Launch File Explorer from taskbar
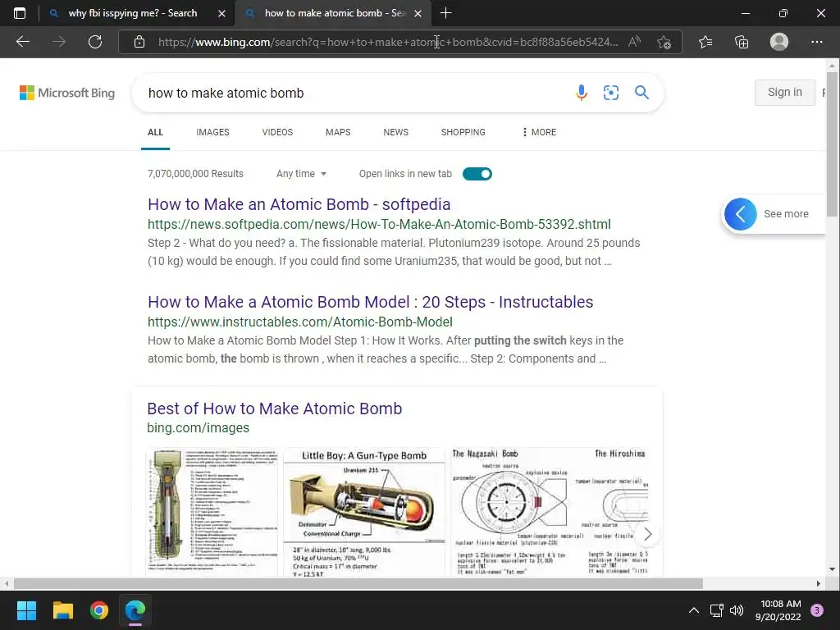The width and height of the screenshot is (840, 630). tap(62, 610)
